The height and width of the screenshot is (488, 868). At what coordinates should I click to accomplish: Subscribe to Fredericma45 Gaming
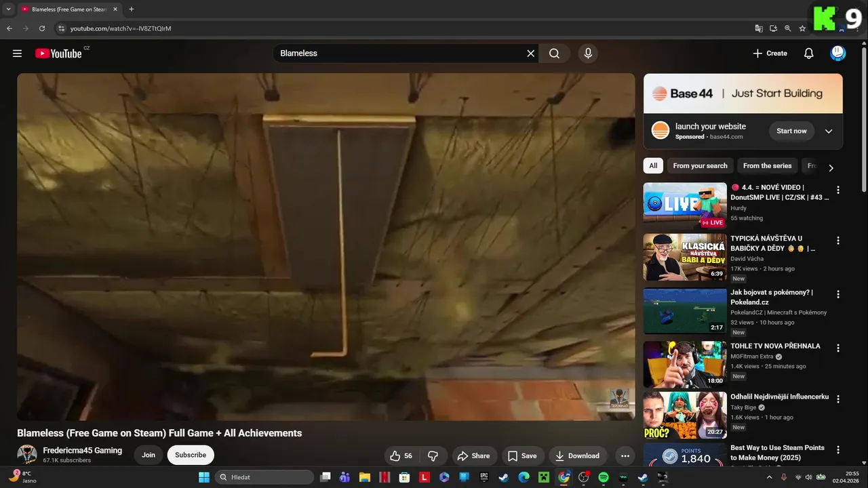pos(191,455)
